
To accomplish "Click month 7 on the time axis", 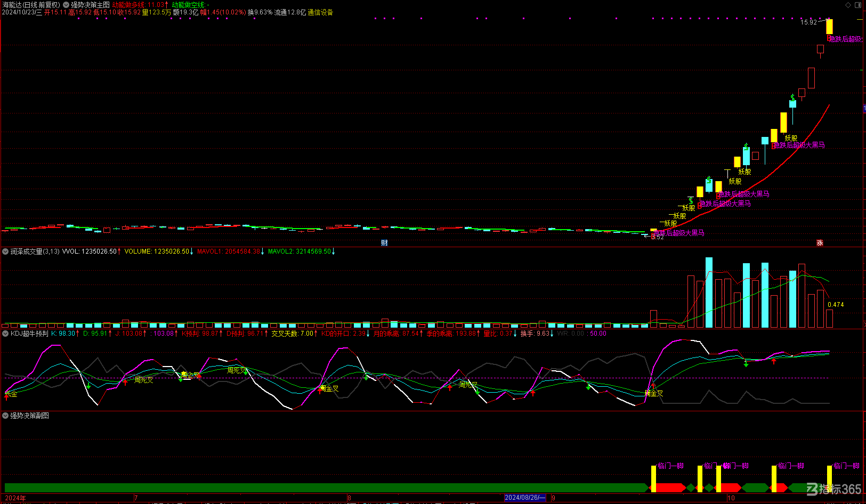I will coord(136,498).
